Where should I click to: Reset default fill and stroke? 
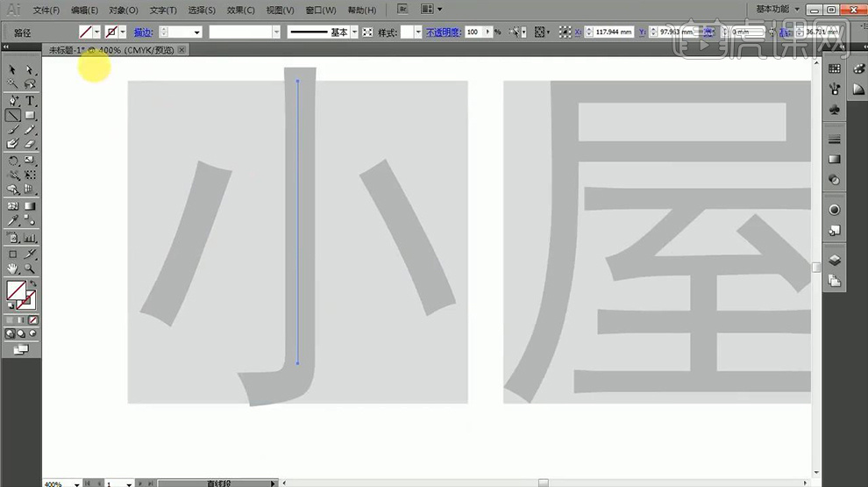click(x=11, y=305)
